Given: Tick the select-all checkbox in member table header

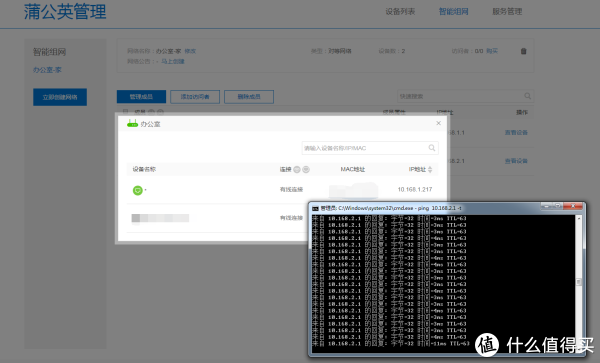Looking at the screenshot, I should (125, 112).
